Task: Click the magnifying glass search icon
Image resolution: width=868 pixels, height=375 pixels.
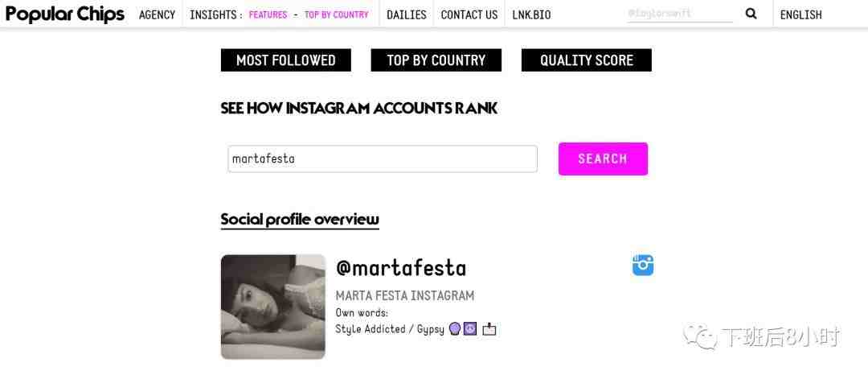Action: coord(751,14)
